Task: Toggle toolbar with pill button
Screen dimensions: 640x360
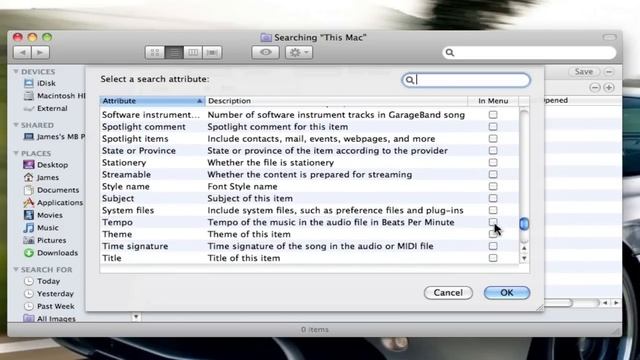Action: pos(609,37)
